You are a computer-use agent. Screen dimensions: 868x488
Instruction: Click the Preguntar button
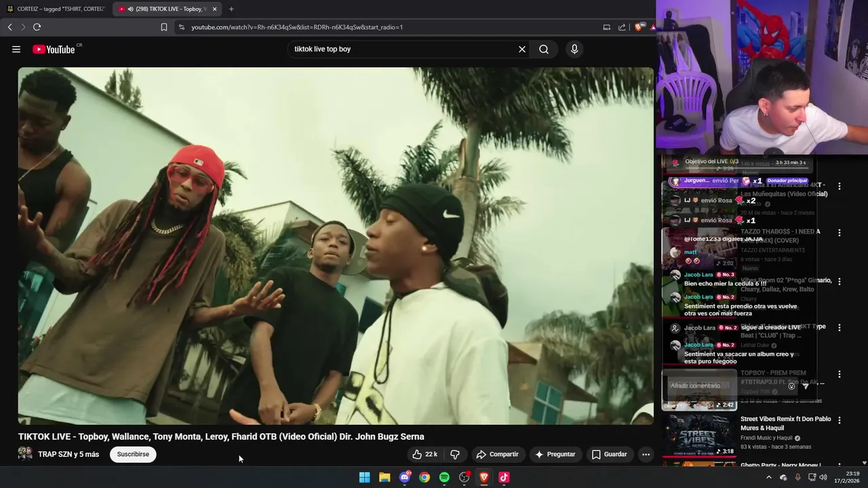555,454
